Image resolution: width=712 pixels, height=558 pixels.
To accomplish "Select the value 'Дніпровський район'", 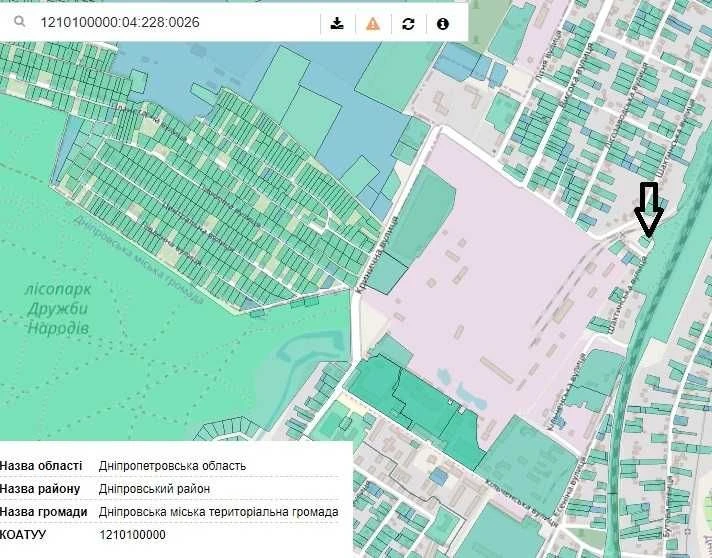I will (x=154, y=489).
